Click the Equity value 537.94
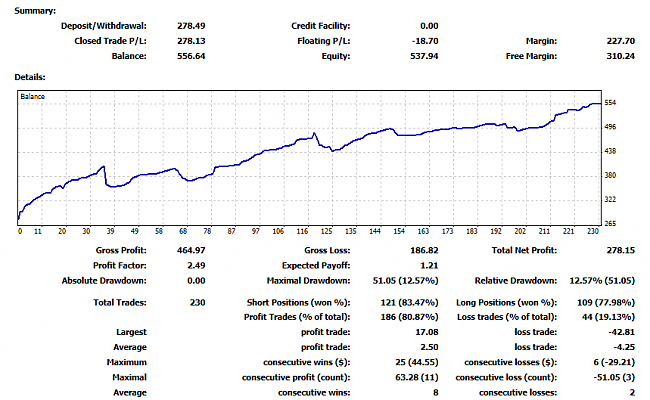650x400 pixels. point(424,56)
